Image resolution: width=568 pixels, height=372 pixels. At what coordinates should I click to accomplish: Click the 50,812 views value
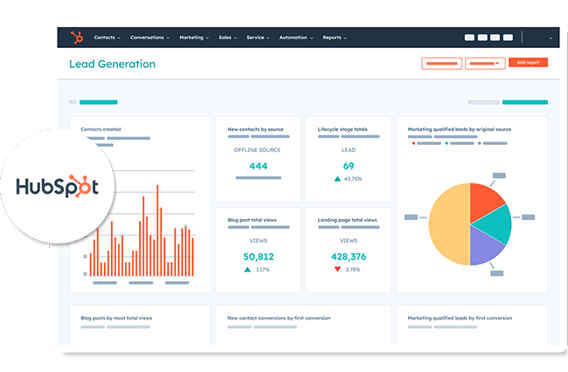click(258, 256)
